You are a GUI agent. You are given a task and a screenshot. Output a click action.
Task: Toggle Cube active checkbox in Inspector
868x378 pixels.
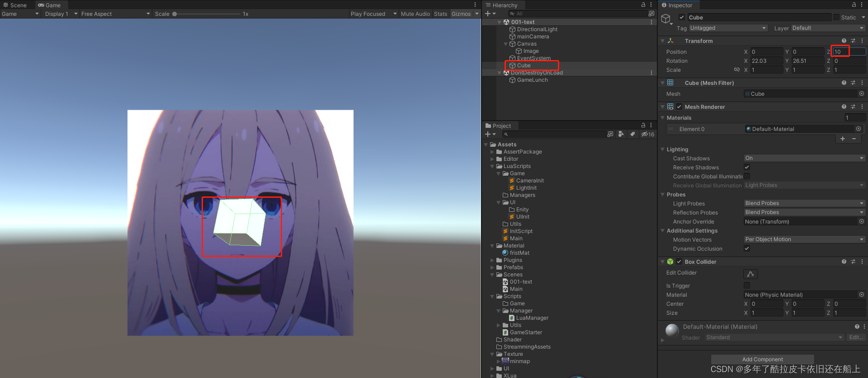pyautogui.click(x=682, y=17)
